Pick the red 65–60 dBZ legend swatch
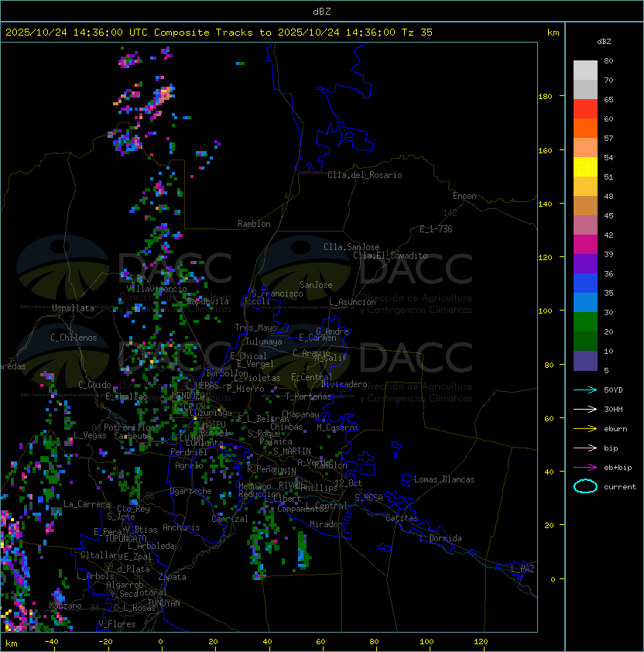 click(585, 109)
